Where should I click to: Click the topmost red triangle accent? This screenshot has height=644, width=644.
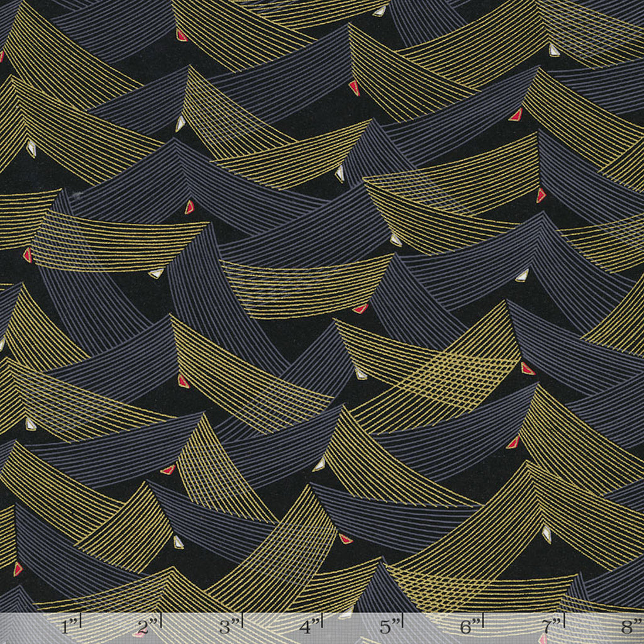(x=181, y=35)
